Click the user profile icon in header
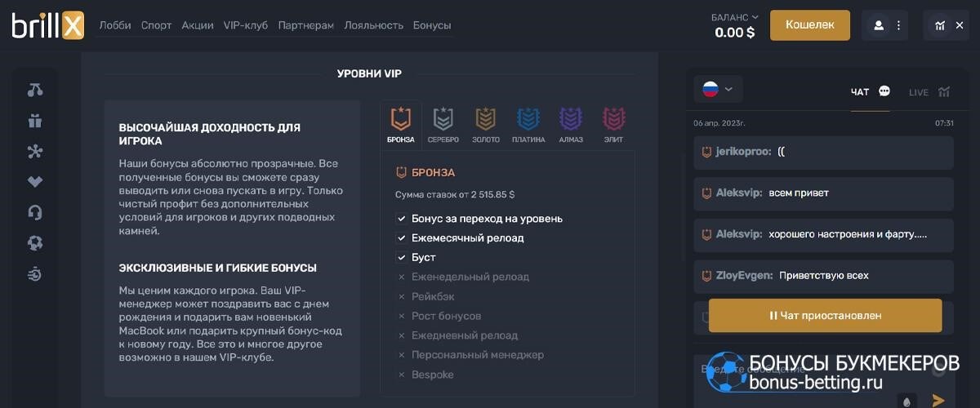The image size is (980, 408). 879,25
